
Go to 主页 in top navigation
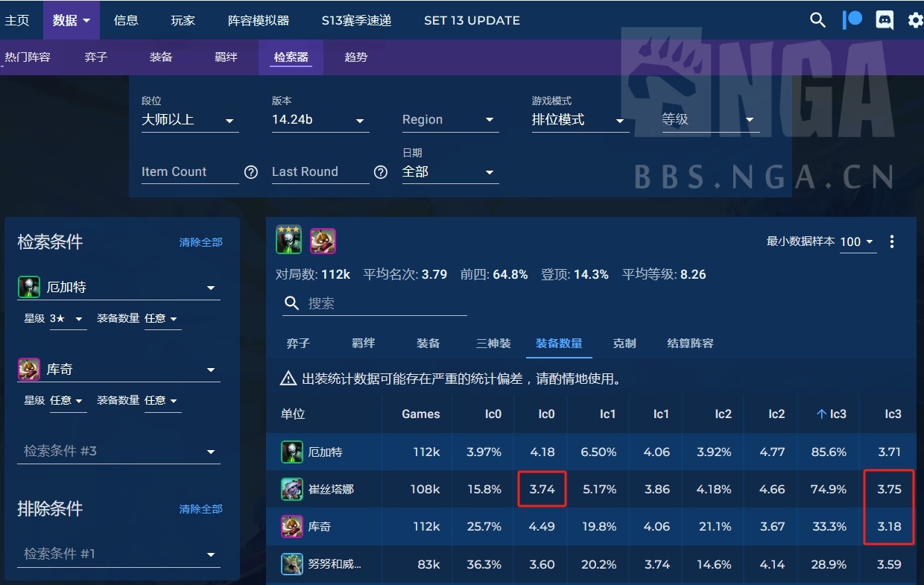(17, 20)
